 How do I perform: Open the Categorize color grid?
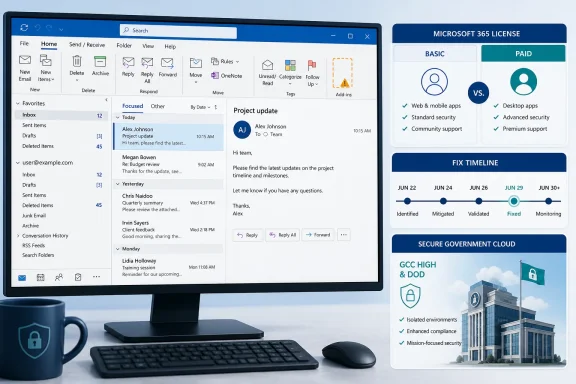pos(290,65)
